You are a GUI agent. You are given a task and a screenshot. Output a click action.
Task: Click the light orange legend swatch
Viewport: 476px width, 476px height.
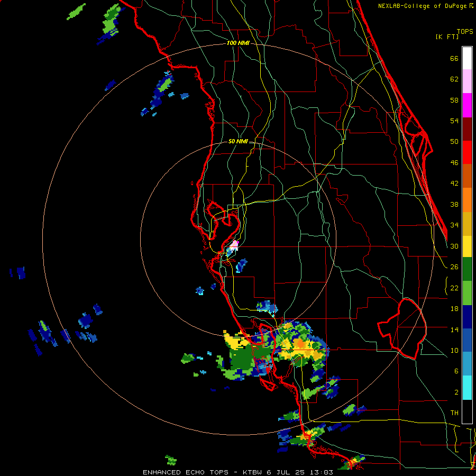point(467,200)
